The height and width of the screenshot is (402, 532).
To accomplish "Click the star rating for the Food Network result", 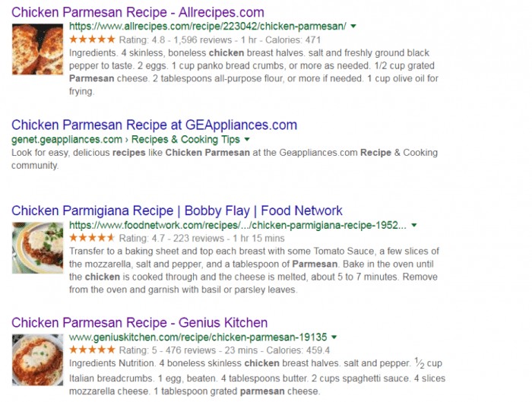I will [92, 238].
